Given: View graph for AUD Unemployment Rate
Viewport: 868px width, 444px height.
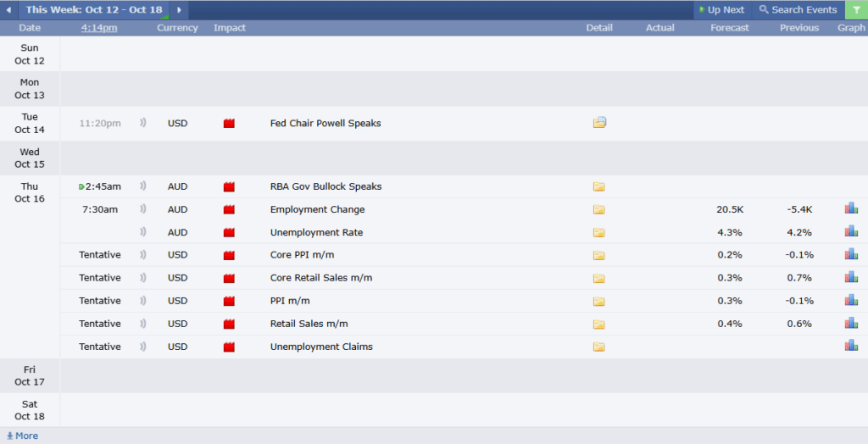Looking at the screenshot, I should [851, 232].
